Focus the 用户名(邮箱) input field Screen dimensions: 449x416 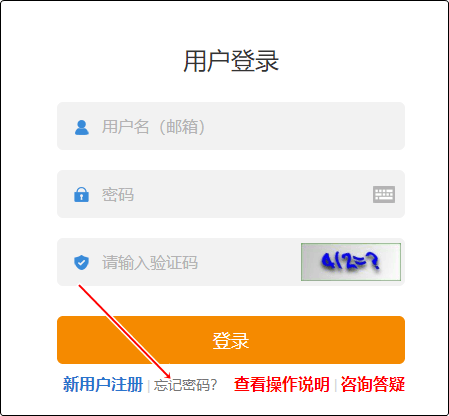tap(231, 126)
